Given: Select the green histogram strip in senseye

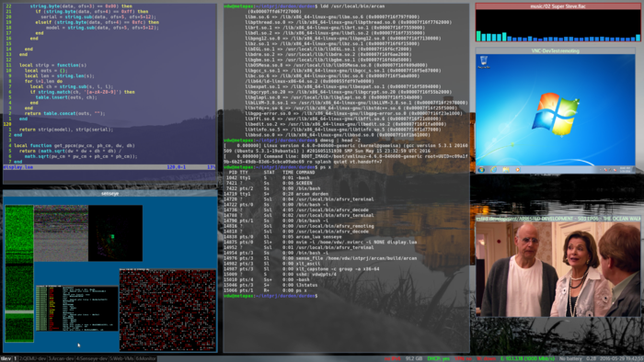Looking at the screenshot, I should point(19,274).
